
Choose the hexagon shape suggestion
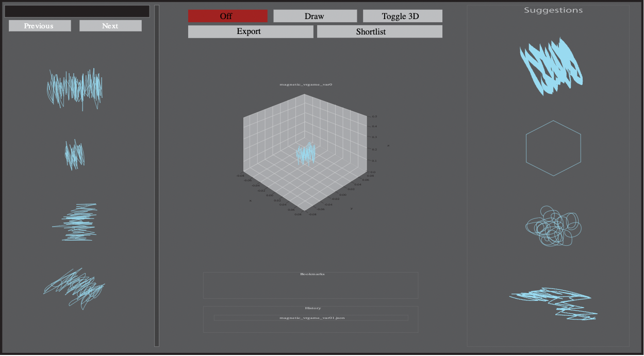[553, 148]
